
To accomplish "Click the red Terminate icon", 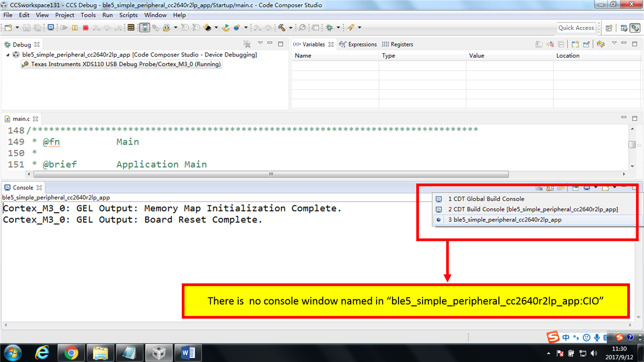I will [85, 27].
